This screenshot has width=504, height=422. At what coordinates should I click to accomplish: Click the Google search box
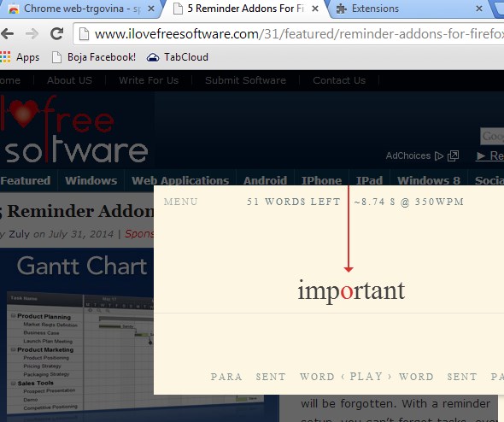[x=492, y=137]
